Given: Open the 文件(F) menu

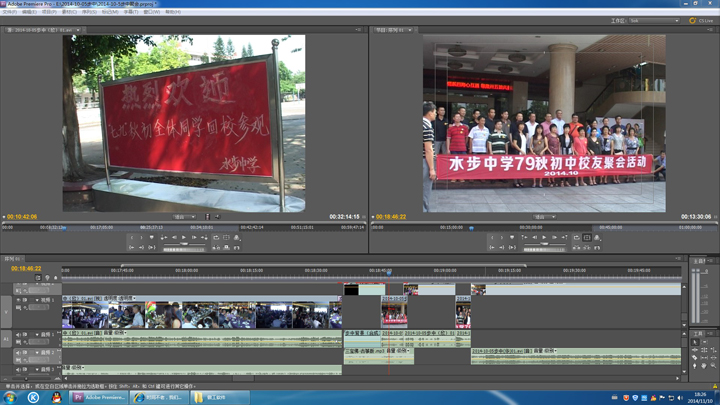Looking at the screenshot, I should tap(10, 12).
